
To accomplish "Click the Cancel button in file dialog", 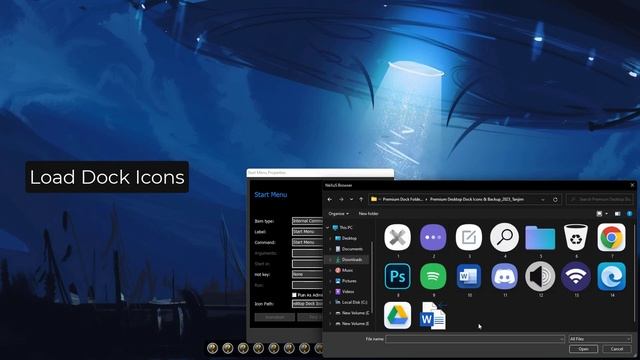I will (x=616, y=349).
